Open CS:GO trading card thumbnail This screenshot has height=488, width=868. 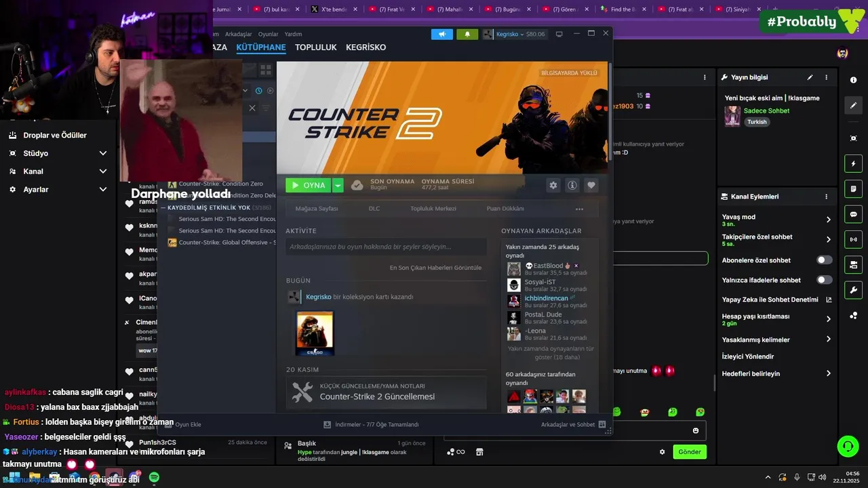[x=315, y=333]
